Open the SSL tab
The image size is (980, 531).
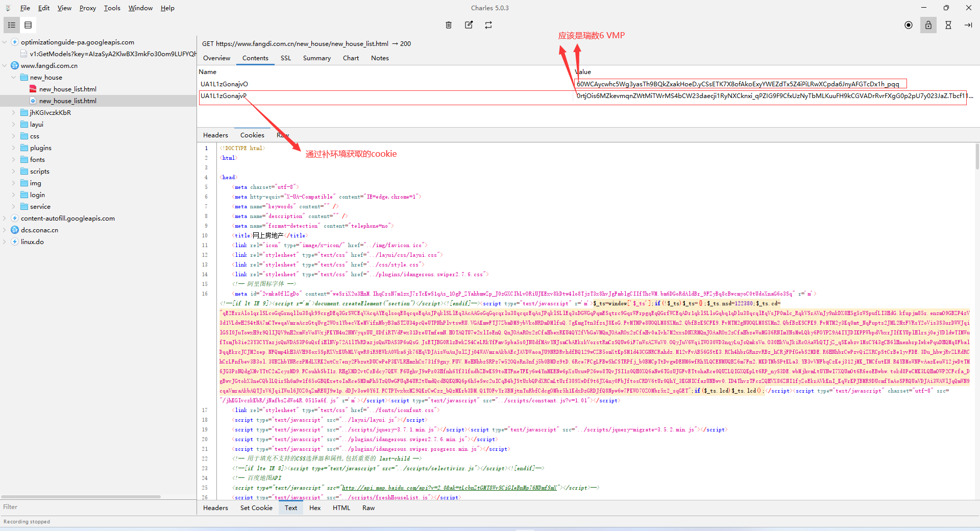pos(286,58)
